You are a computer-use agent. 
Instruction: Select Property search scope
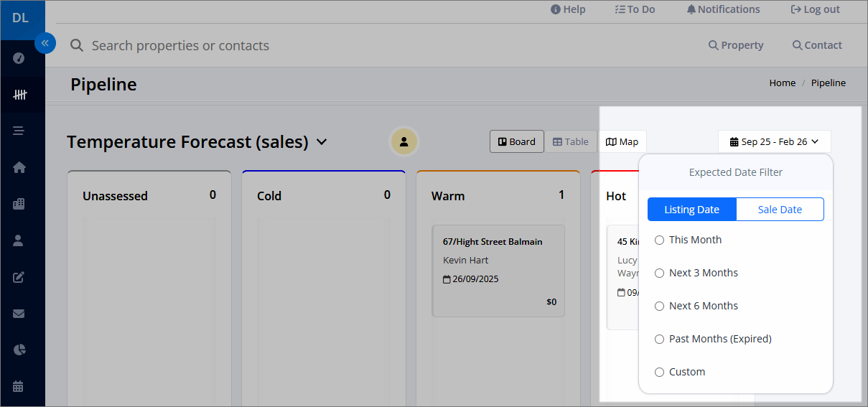(736, 45)
